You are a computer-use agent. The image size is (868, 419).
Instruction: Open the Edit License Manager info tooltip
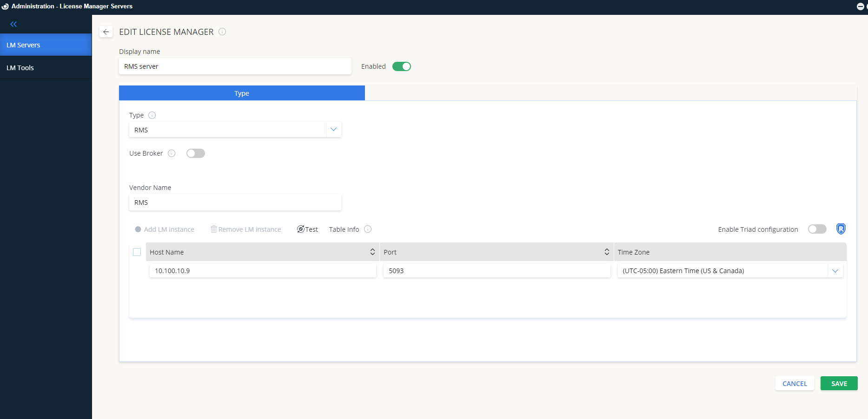[x=222, y=32]
